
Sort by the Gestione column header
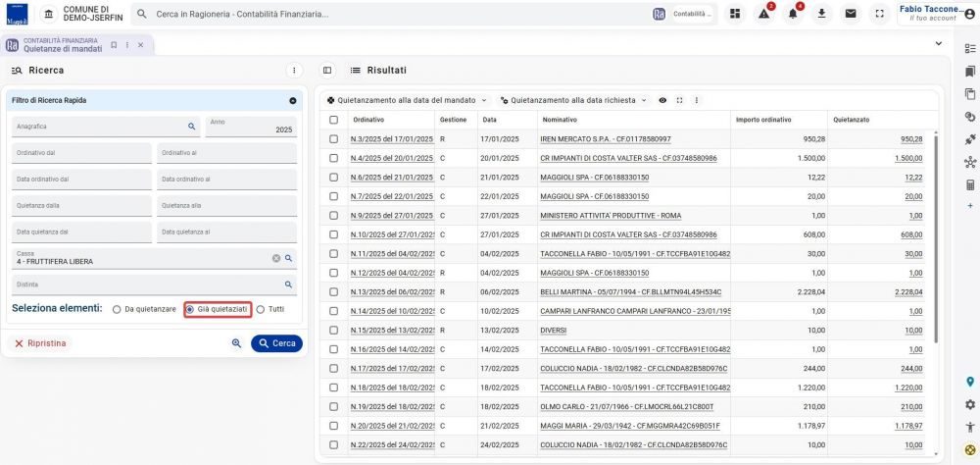[453, 120]
